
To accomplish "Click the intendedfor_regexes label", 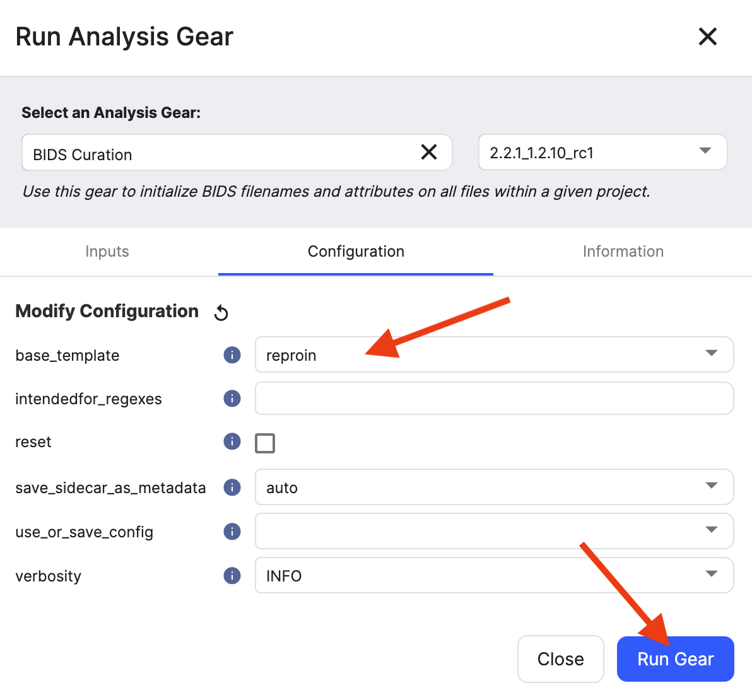I will click(88, 399).
